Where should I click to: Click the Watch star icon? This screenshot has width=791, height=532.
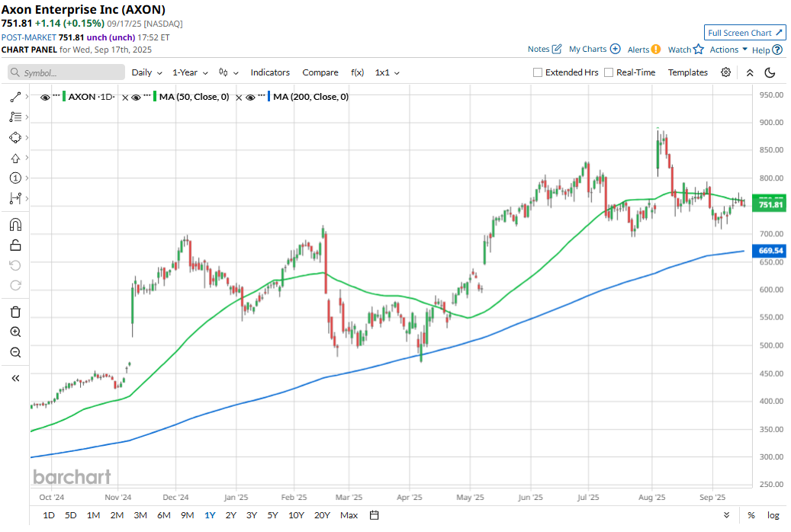(698, 50)
